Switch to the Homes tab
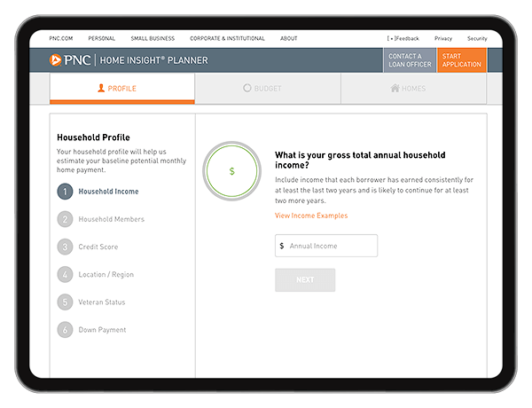Image resolution: width=532 pixels, height=408 pixels. (413, 89)
